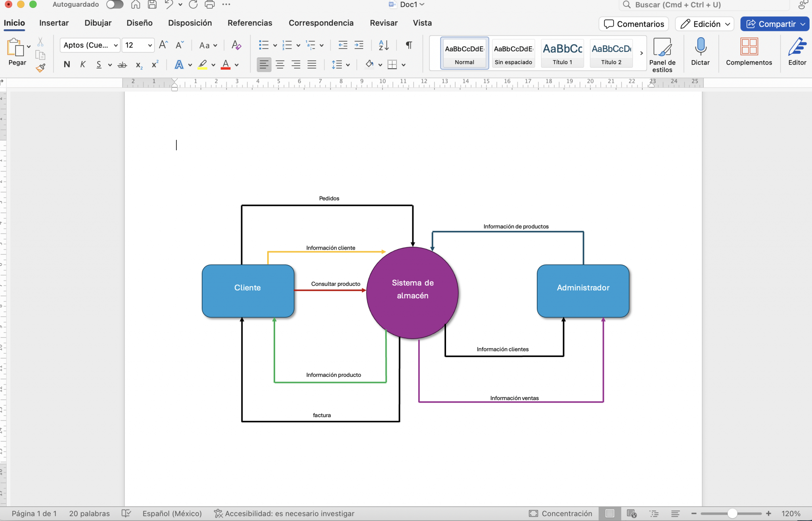
Task: Open the font size dropdown
Action: (x=149, y=45)
